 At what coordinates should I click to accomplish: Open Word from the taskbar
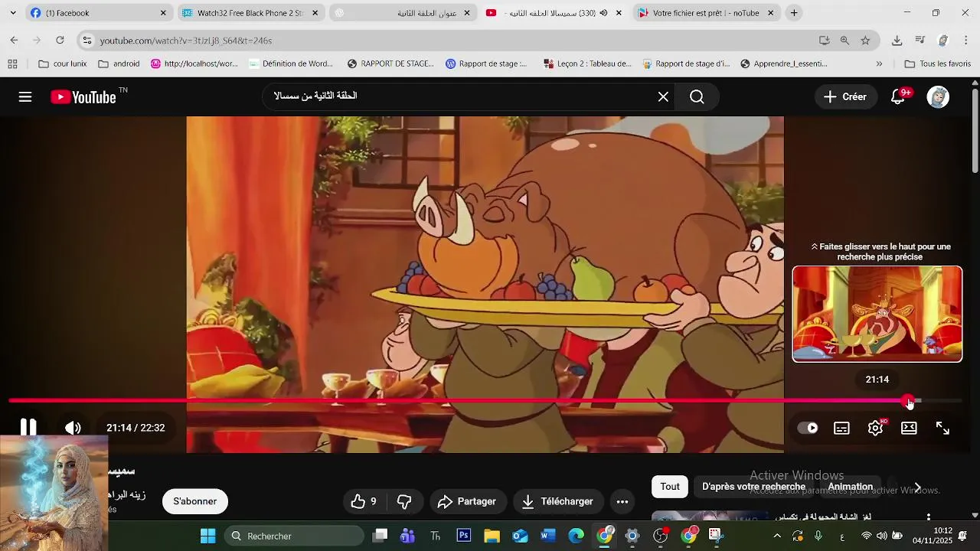(548, 536)
